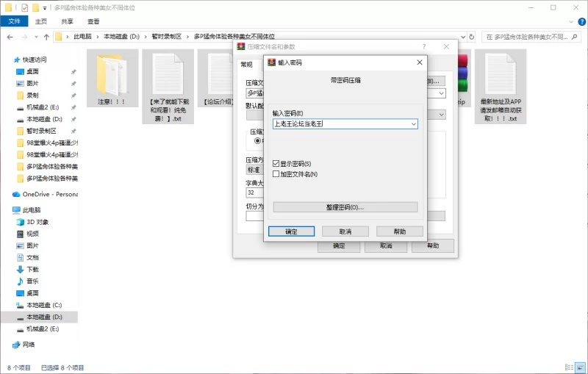Select the 注意！！！ folder icon
This screenshot has height=374, width=588.
coord(112,79)
